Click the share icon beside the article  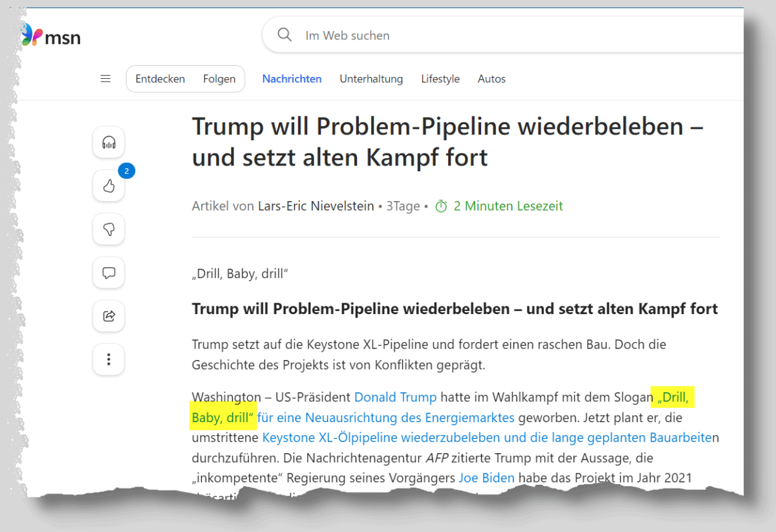[x=108, y=316]
